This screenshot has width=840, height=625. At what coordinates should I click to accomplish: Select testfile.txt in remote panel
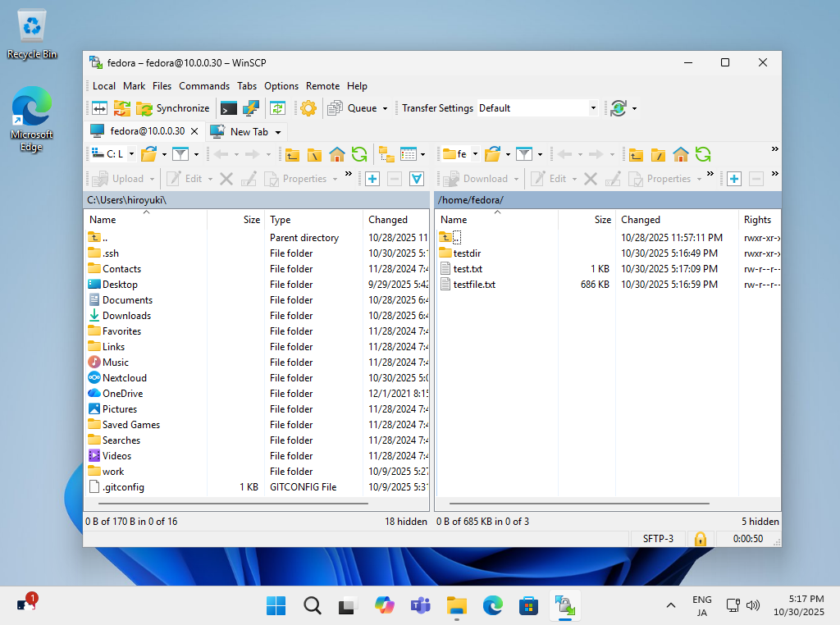pos(474,285)
